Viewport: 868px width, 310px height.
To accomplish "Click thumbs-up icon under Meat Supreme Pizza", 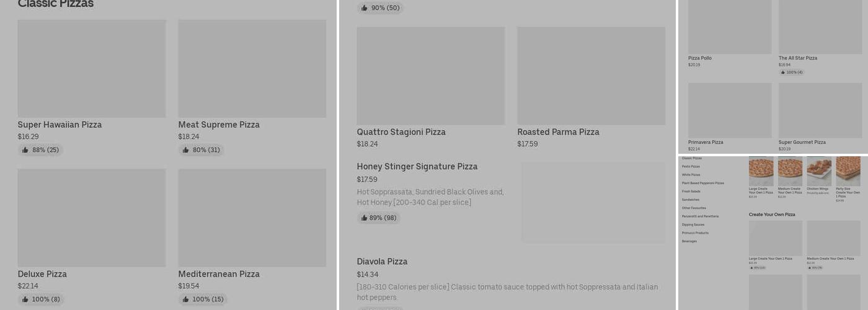I will pos(185,150).
